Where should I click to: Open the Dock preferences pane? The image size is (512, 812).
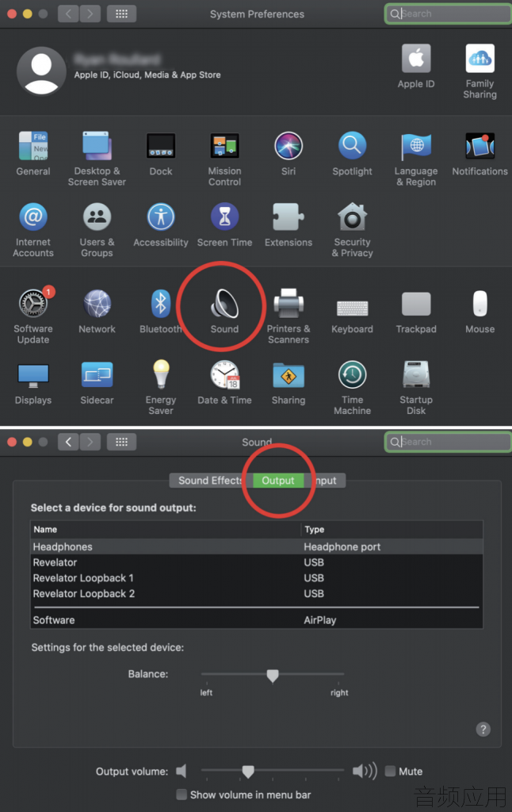(x=160, y=154)
